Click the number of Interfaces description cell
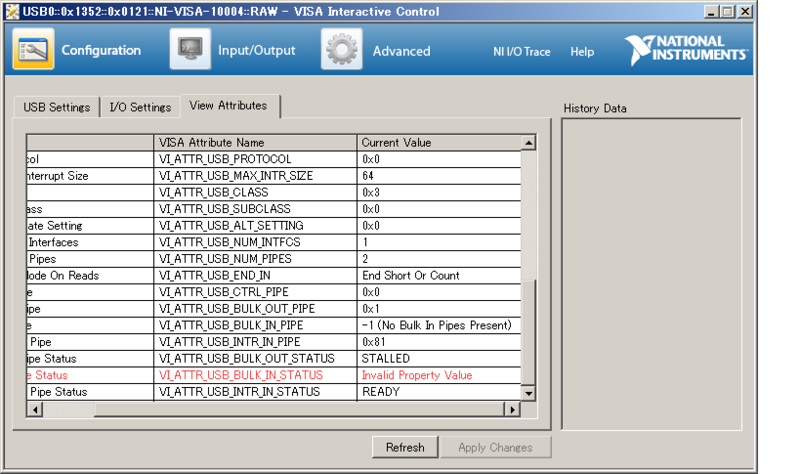Viewport: 800px width, 474px height. (90, 242)
